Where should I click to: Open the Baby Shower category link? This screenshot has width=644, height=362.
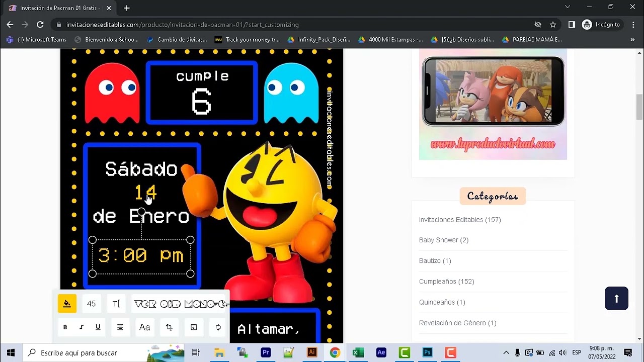click(x=443, y=240)
